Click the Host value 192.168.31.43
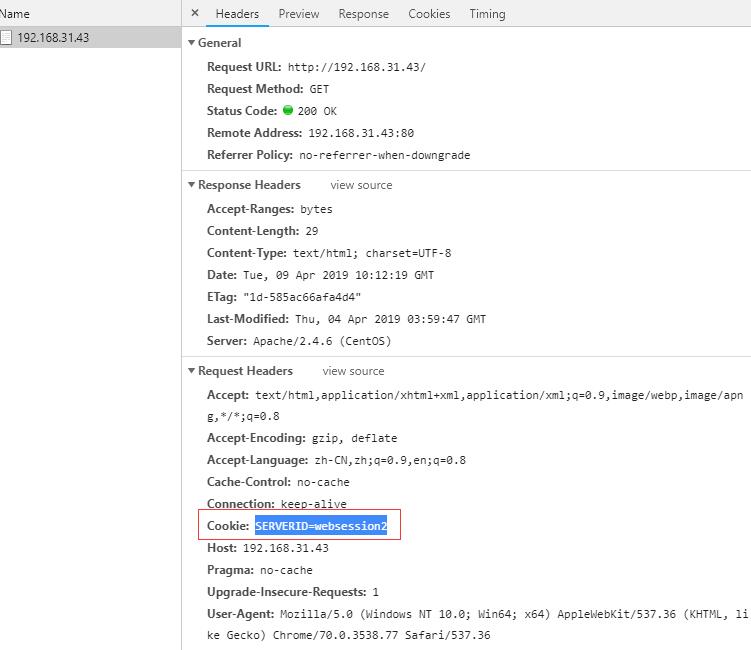Screen dimensions: 751x650 pyautogui.click(x=286, y=548)
